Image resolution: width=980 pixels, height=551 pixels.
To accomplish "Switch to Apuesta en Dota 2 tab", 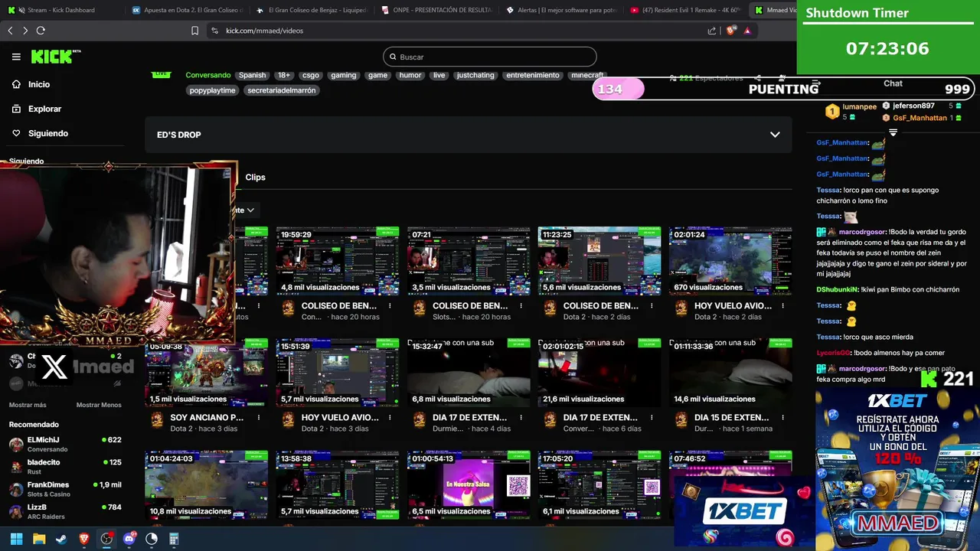I will pyautogui.click(x=187, y=10).
